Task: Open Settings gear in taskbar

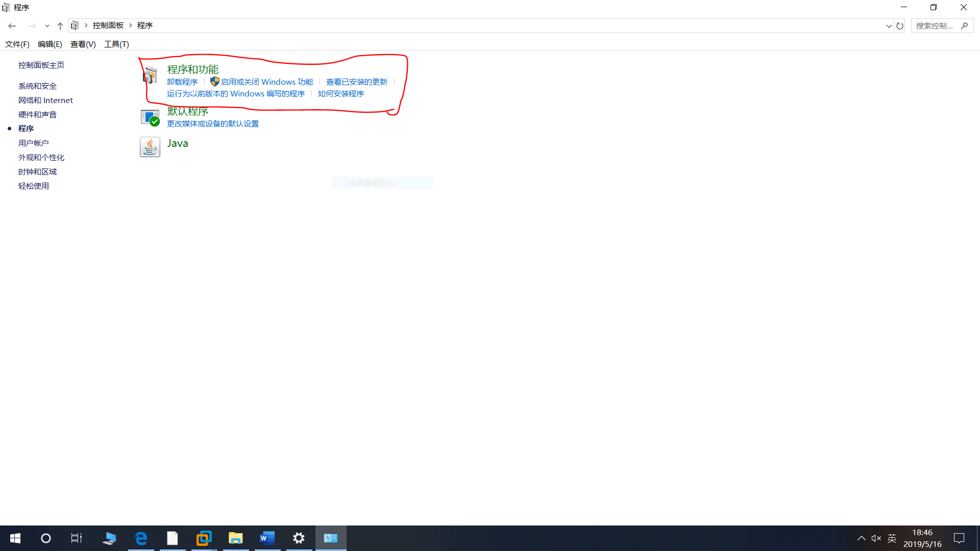Action: coord(299,538)
